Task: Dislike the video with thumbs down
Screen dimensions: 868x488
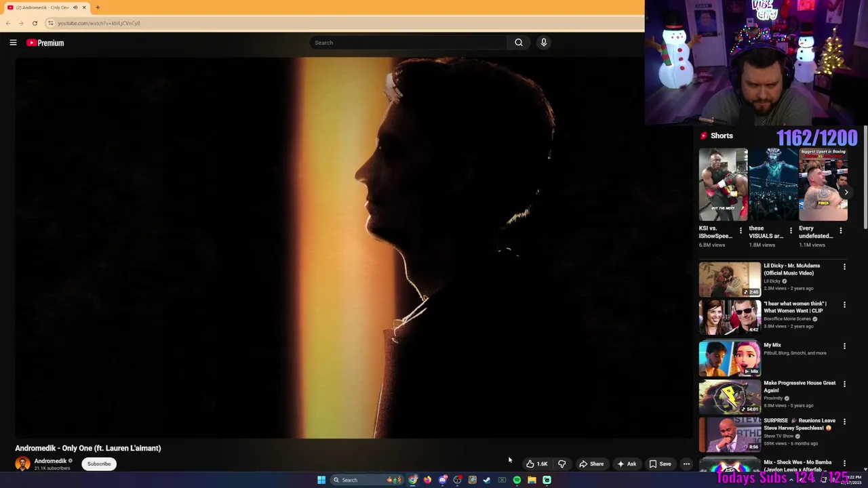Action: click(x=561, y=464)
